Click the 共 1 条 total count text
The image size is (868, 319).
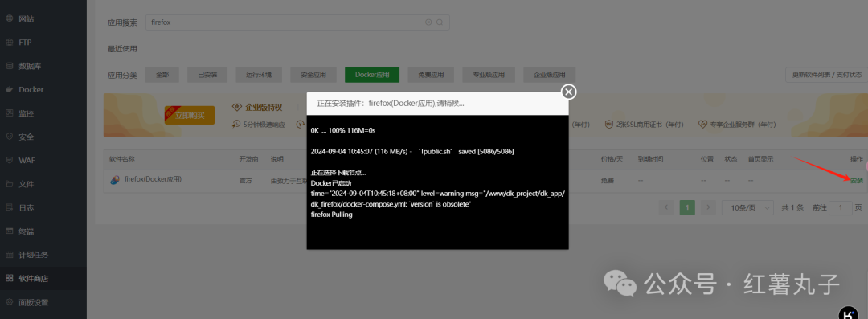click(x=793, y=207)
